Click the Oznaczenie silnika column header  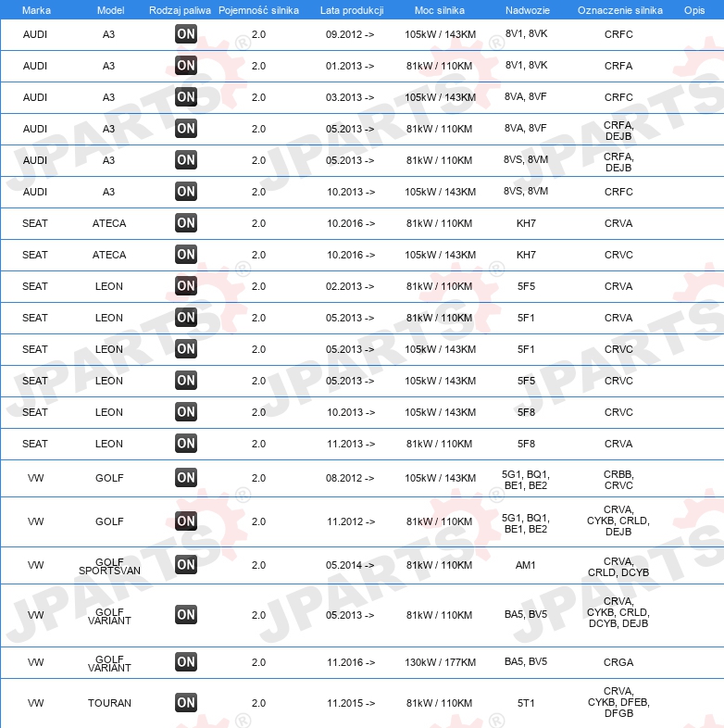(x=620, y=10)
